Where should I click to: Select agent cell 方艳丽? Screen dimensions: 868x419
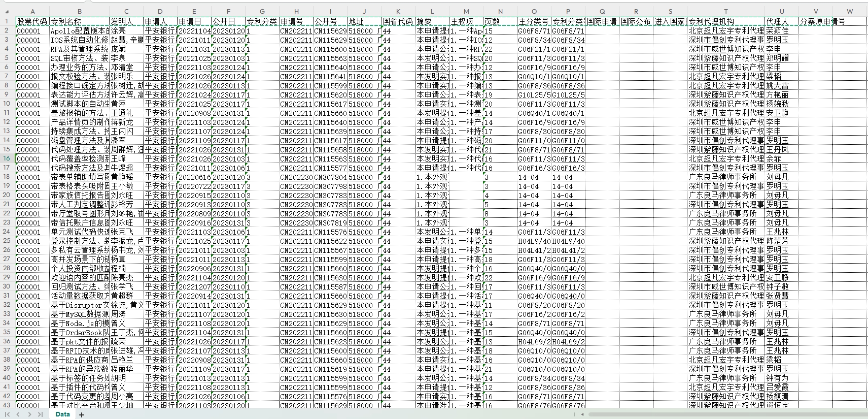click(x=782, y=94)
